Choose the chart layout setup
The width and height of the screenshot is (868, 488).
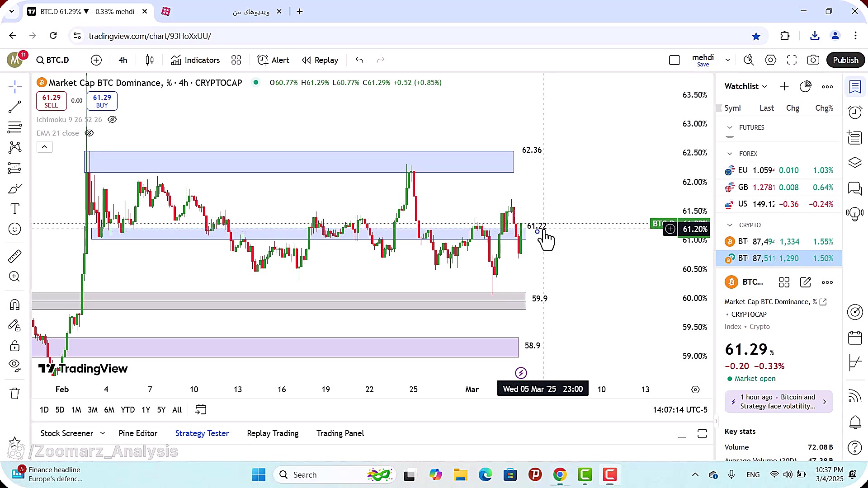pos(675,60)
